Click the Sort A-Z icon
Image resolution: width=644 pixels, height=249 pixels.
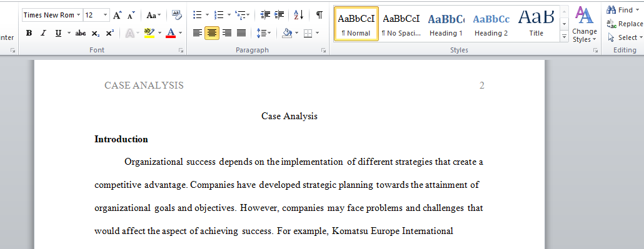pyautogui.click(x=299, y=15)
